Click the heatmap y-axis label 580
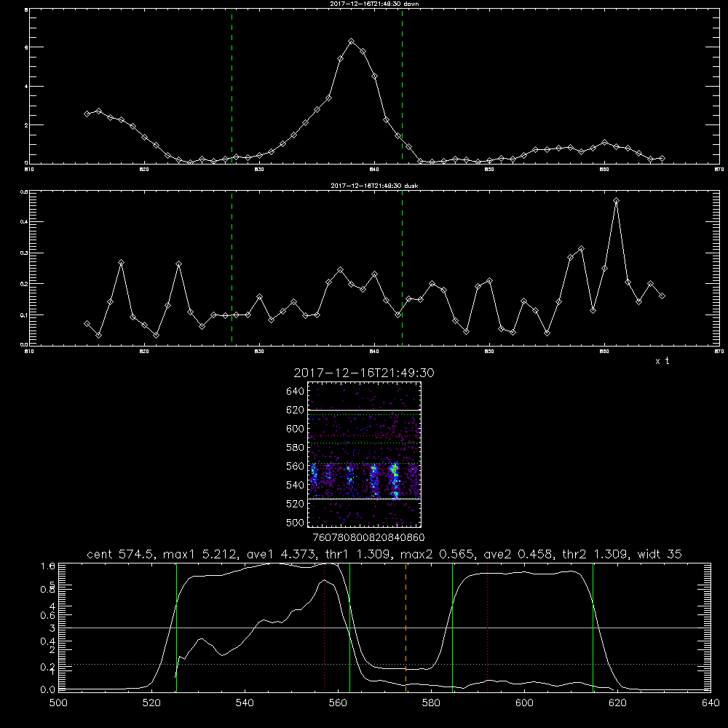 tap(296, 448)
